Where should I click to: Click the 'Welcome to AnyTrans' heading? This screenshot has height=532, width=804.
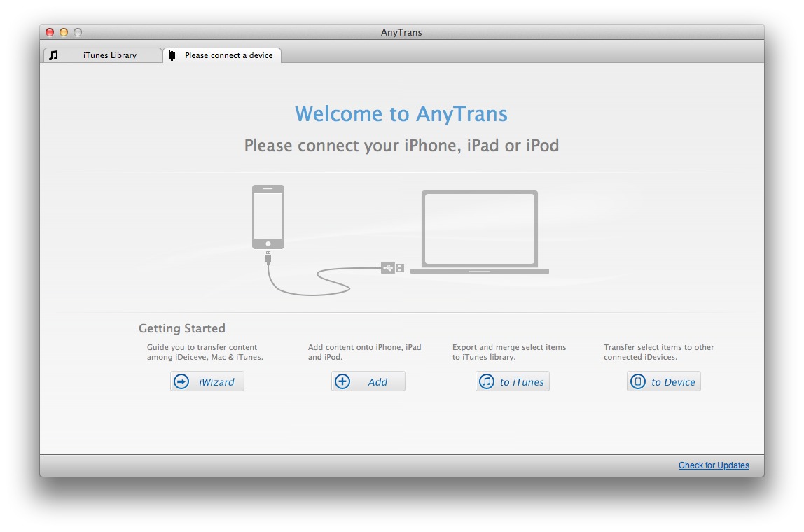point(401,114)
